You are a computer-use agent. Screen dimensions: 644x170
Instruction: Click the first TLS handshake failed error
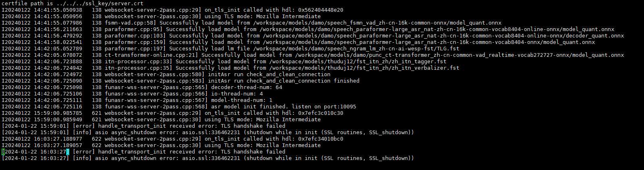coord(144,126)
